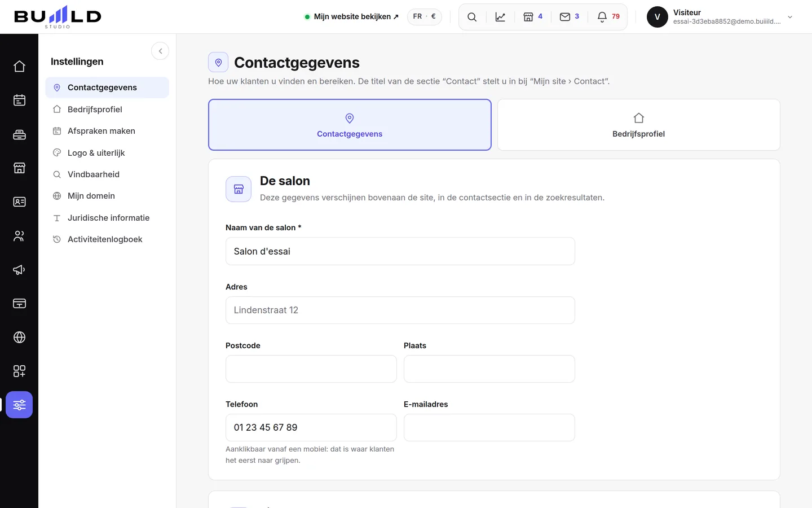Select Bedrijfsprofiel in settings menu
The image size is (812, 508).
[x=107, y=110]
